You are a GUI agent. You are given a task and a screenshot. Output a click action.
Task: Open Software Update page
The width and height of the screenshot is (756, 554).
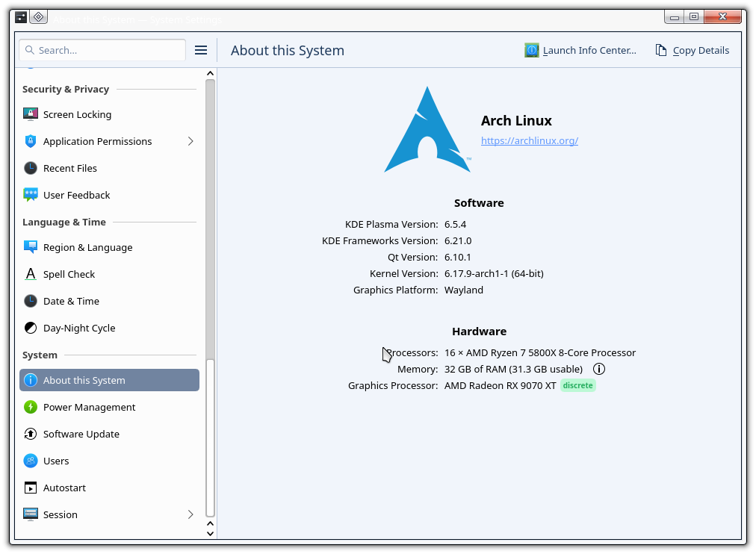click(x=110, y=434)
